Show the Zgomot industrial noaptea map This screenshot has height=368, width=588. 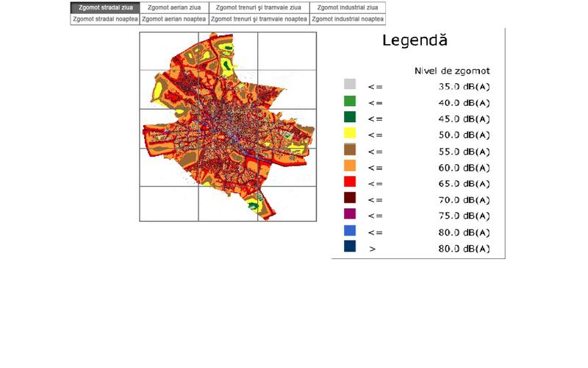pyautogui.click(x=348, y=19)
